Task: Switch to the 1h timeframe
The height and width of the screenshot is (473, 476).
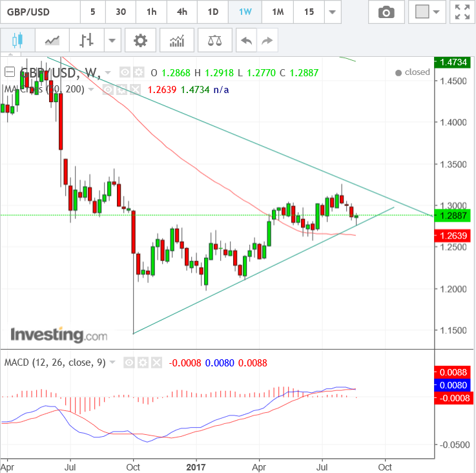Action: pos(152,12)
